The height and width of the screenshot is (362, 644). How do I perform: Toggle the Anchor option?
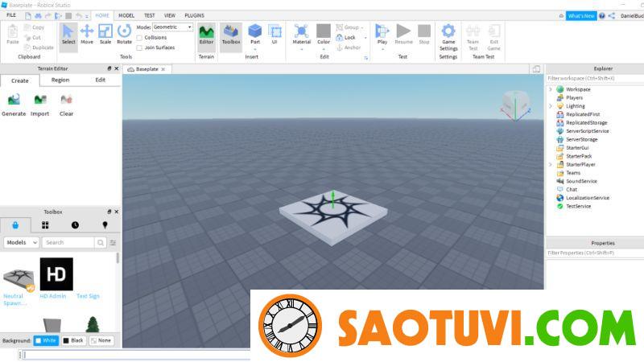pos(349,47)
